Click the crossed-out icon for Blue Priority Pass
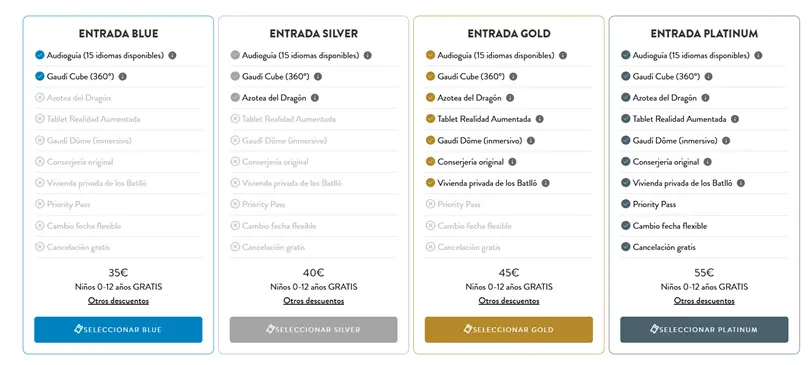 (x=40, y=204)
